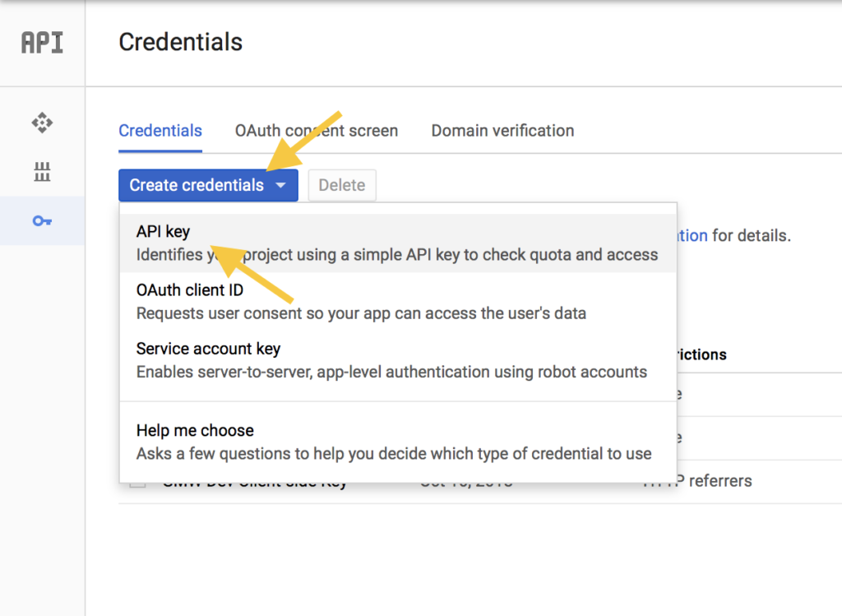Open the Library via the sidebar icon

click(42, 172)
